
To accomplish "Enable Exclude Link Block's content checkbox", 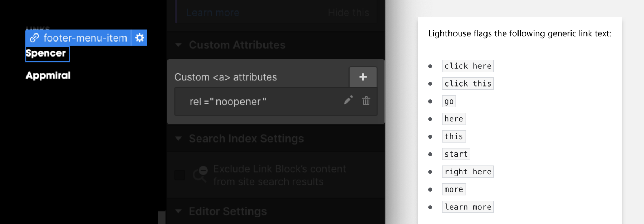I will pos(180,175).
